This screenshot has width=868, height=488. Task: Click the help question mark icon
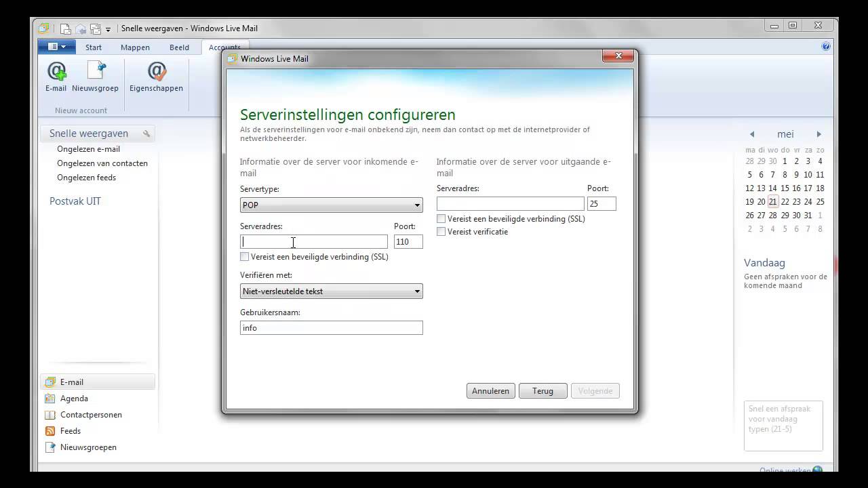[826, 47]
